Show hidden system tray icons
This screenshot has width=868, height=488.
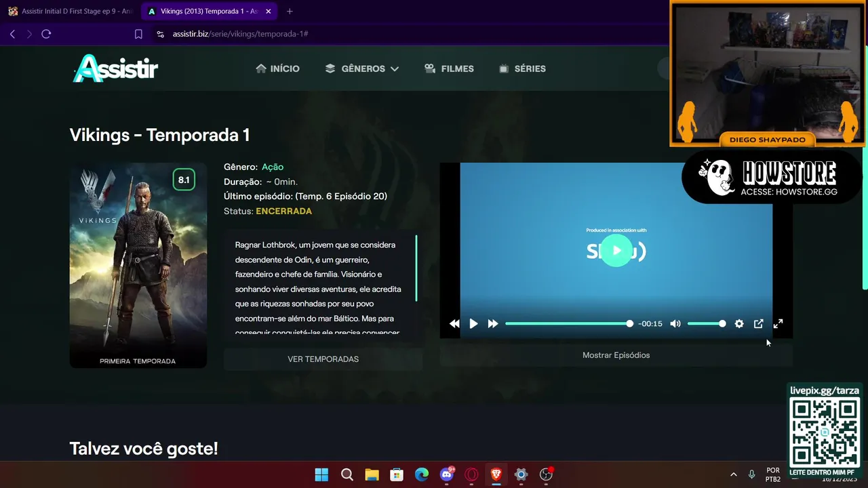click(733, 474)
